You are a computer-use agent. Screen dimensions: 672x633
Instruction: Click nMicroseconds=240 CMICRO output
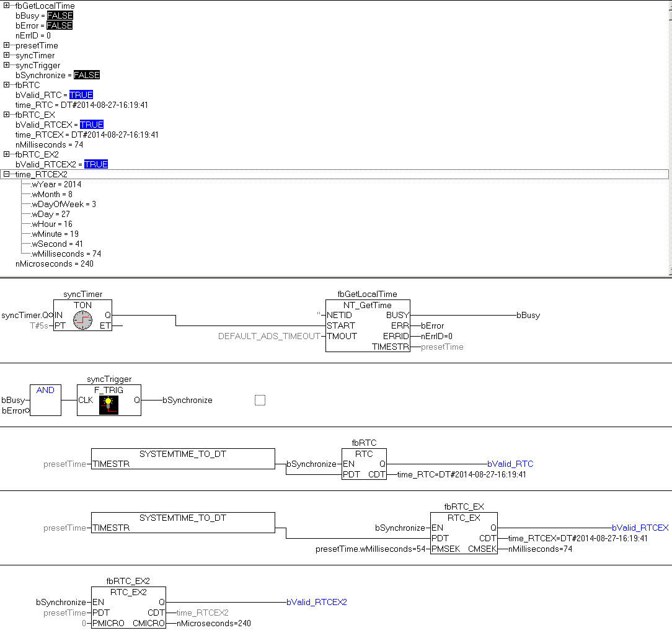tap(214, 623)
